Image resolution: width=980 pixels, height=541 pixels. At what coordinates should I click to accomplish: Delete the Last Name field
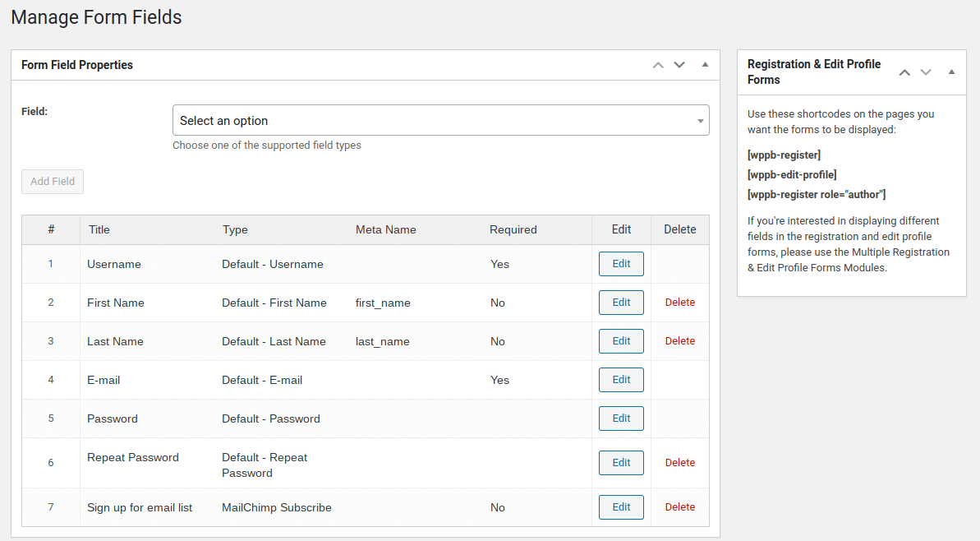click(680, 341)
